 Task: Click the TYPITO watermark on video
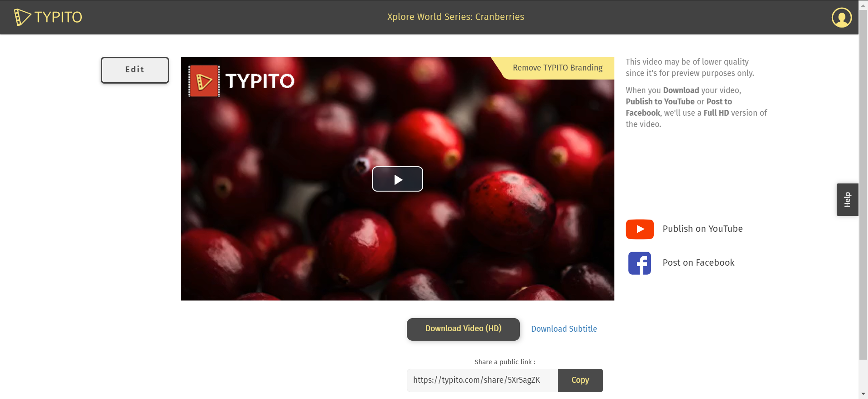pos(241,81)
